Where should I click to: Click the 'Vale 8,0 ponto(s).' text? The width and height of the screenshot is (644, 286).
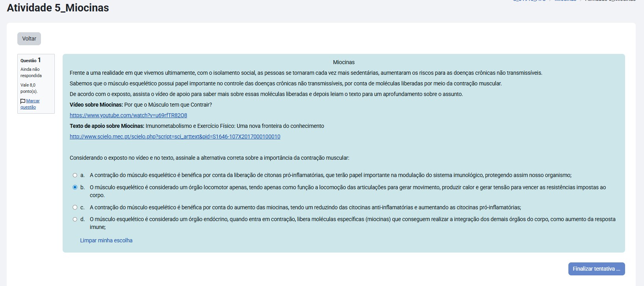(x=29, y=88)
